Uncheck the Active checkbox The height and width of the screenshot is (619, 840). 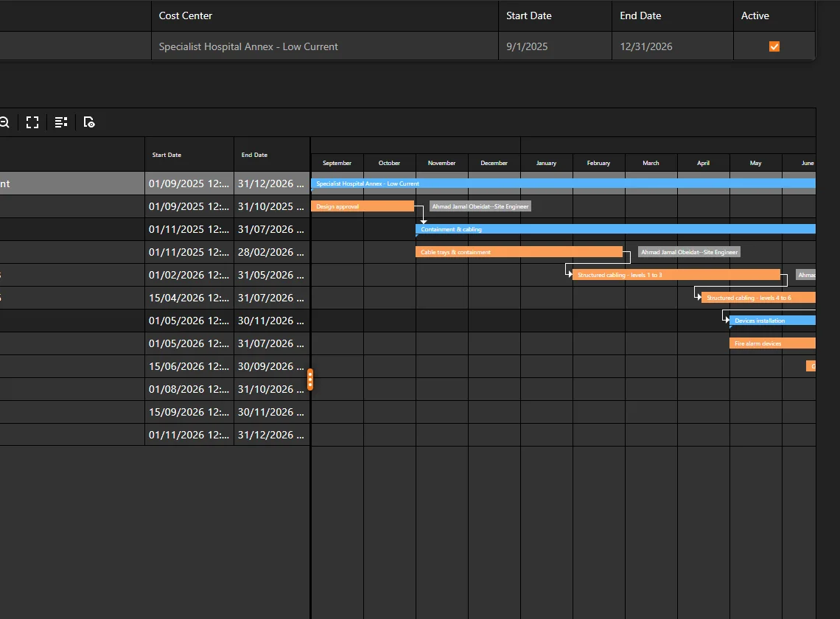click(774, 46)
